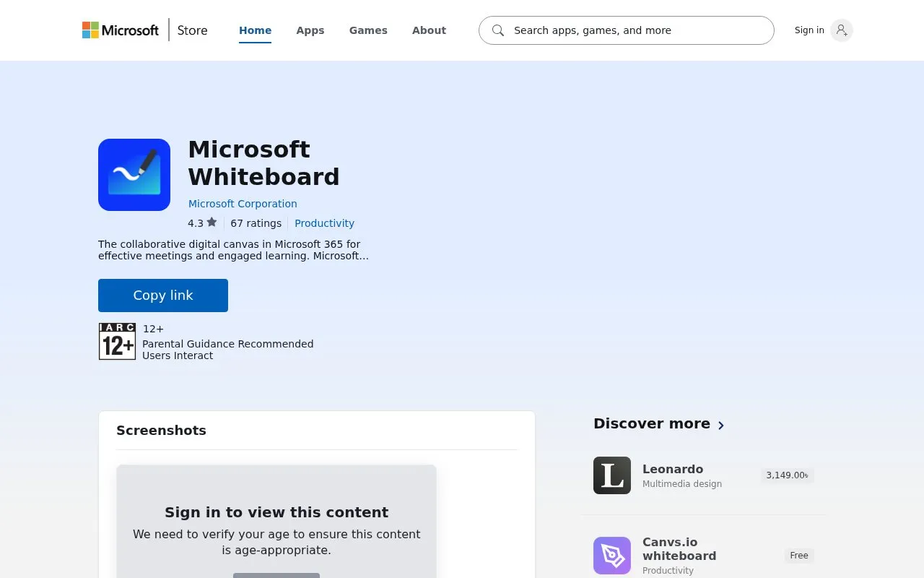Click the Copy link button
924x578 pixels.
point(163,296)
